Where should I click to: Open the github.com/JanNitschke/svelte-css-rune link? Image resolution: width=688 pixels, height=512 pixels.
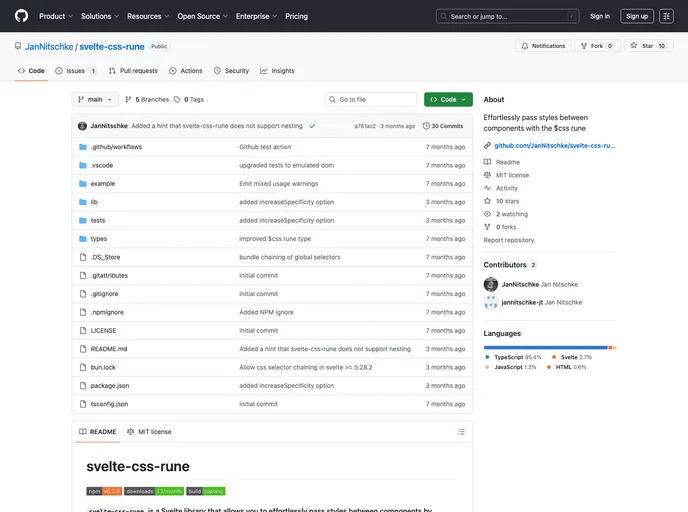click(x=554, y=145)
